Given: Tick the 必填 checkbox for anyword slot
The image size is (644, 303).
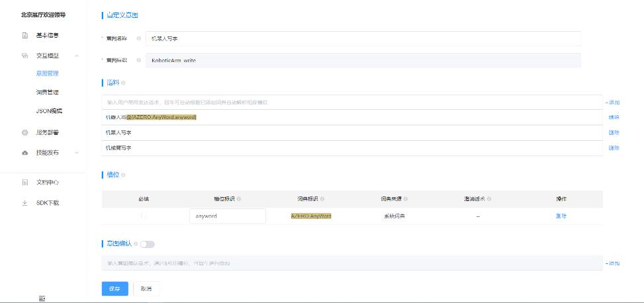Looking at the screenshot, I should 144,216.
